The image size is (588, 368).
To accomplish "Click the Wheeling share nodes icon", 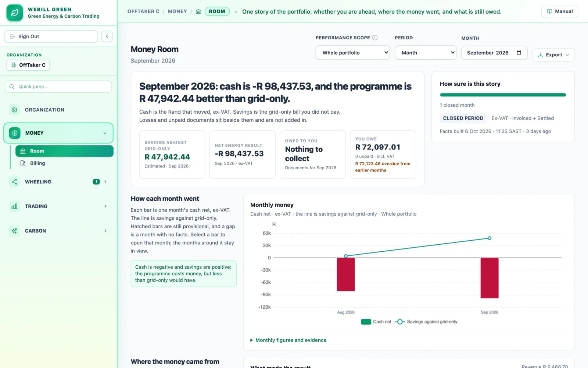I will pyautogui.click(x=14, y=182).
